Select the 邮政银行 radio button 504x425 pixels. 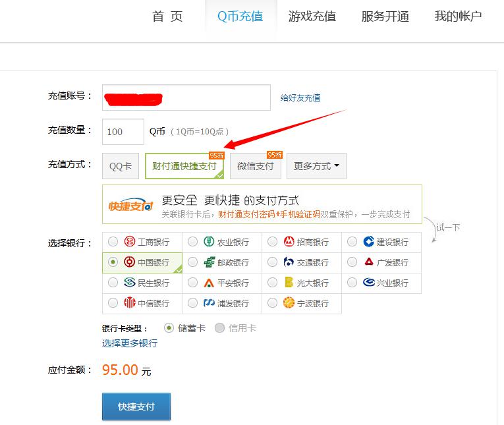[192, 262]
